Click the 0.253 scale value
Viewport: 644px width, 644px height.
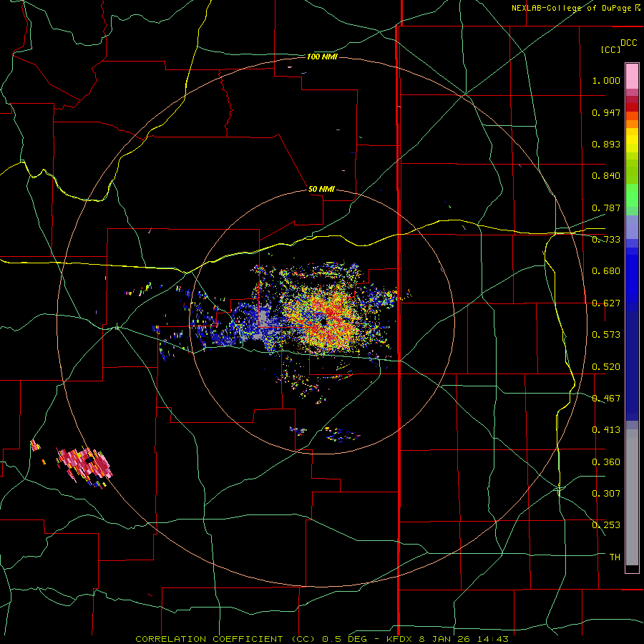[x=606, y=525]
